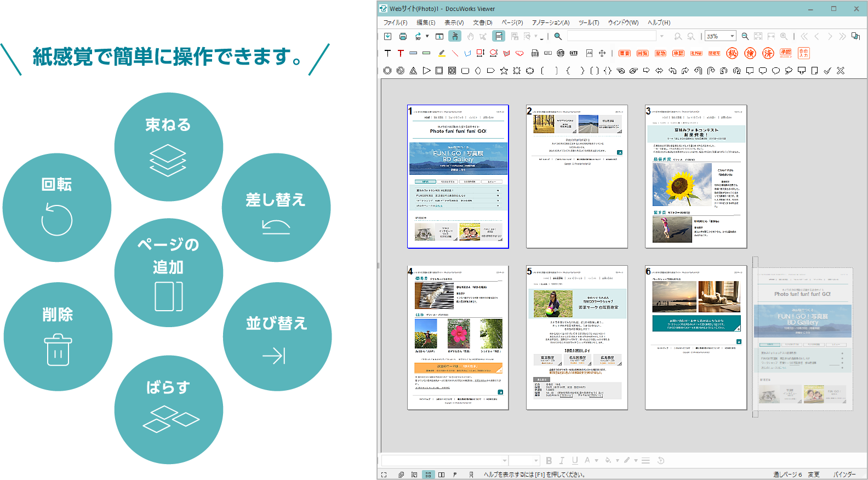Select the yellow highlighter marker tool

(x=442, y=53)
